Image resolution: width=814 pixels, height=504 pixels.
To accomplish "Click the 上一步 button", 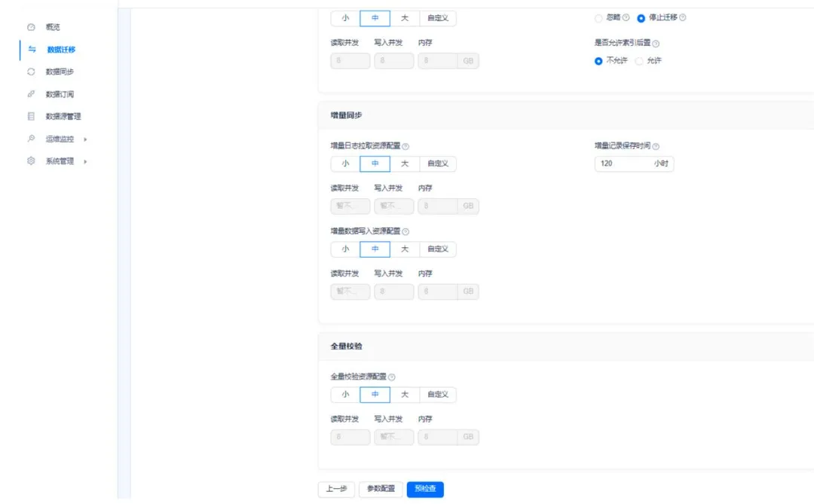I will click(x=336, y=489).
